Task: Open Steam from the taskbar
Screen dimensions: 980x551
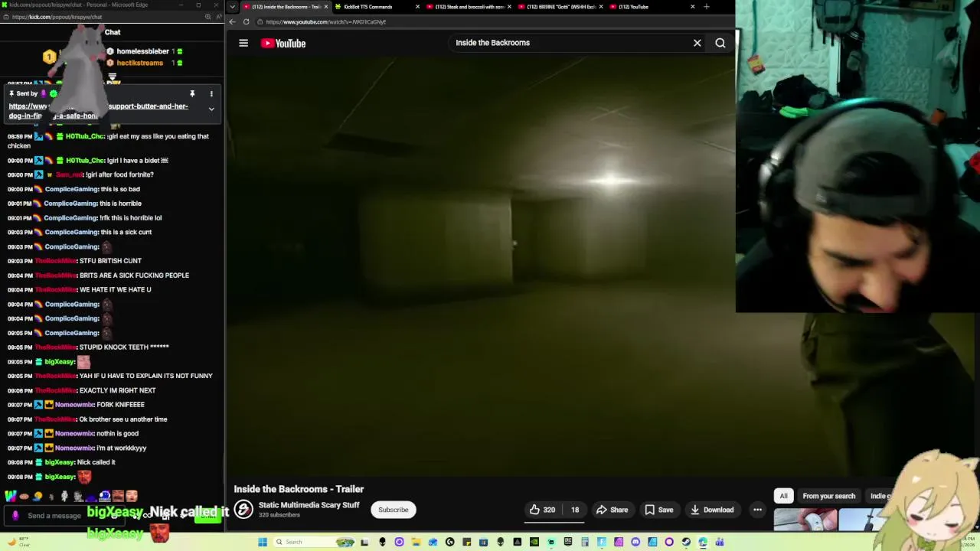Action: click(685, 542)
